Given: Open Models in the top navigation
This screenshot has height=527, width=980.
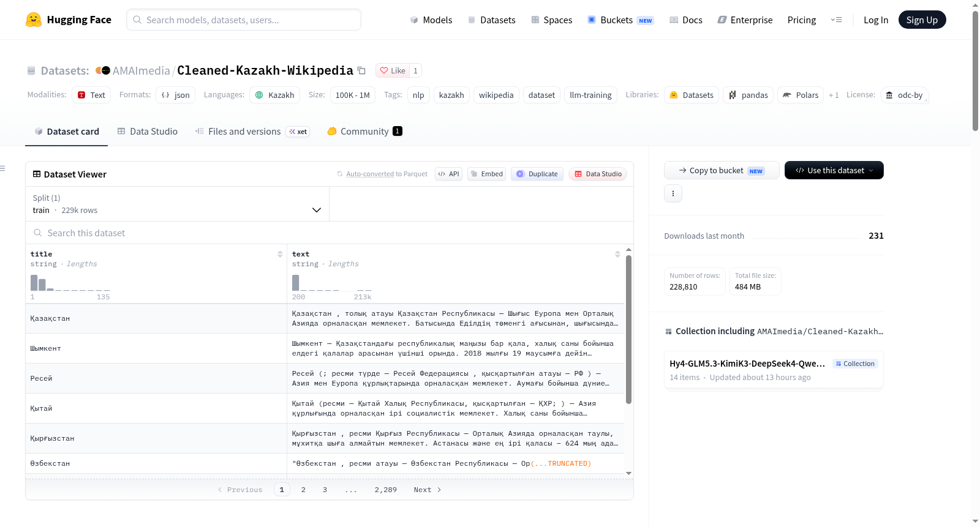Looking at the screenshot, I should (x=431, y=20).
